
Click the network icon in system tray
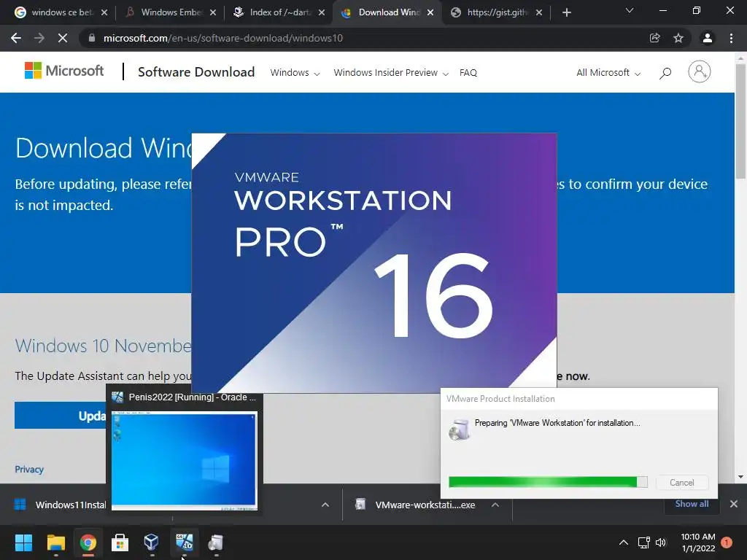(x=643, y=542)
